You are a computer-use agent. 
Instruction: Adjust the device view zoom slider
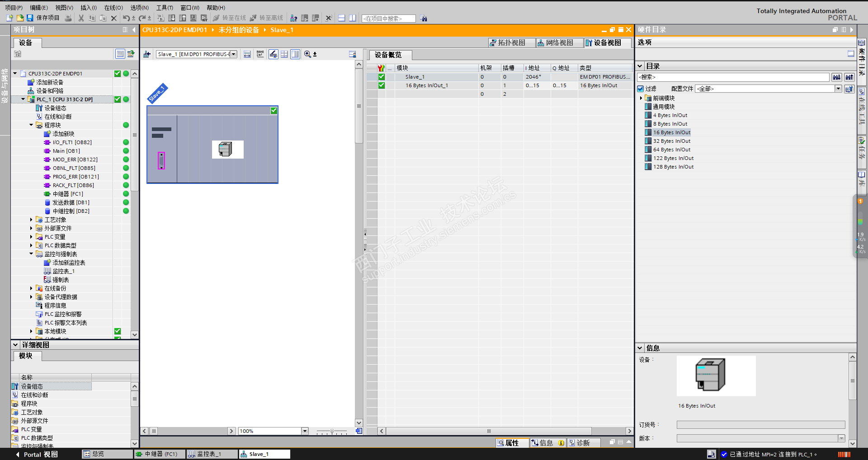click(x=332, y=431)
